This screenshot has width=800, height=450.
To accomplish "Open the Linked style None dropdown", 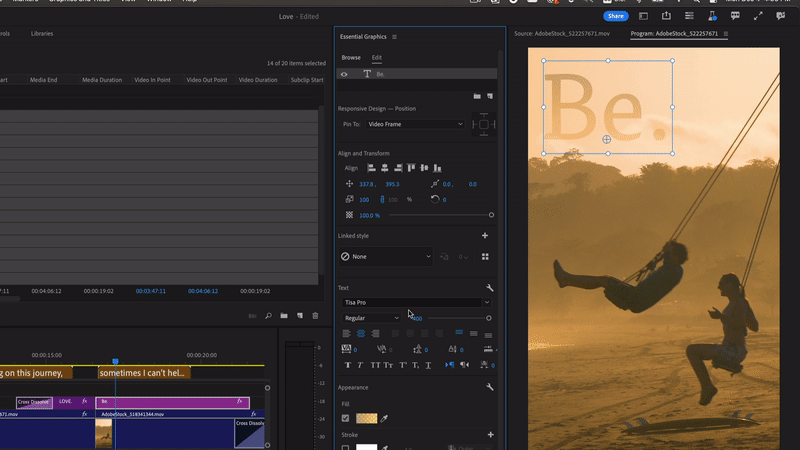I will [x=386, y=257].
